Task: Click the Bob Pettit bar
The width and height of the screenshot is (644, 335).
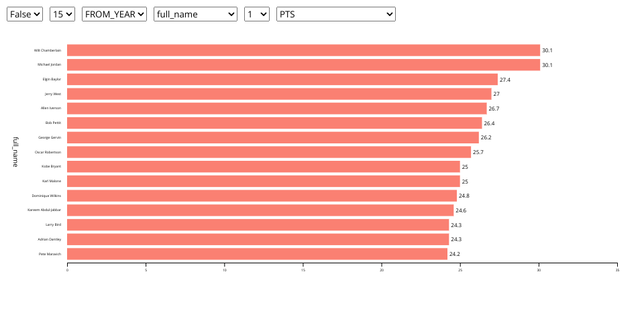Action: 274,123
